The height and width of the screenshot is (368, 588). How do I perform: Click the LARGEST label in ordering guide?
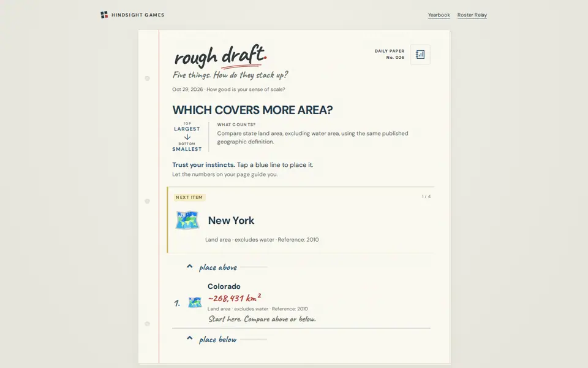[x=187, y=129]
